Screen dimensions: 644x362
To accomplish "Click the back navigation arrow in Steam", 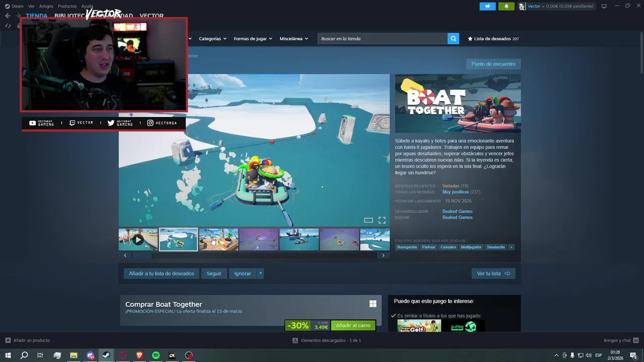I will 8,16.
